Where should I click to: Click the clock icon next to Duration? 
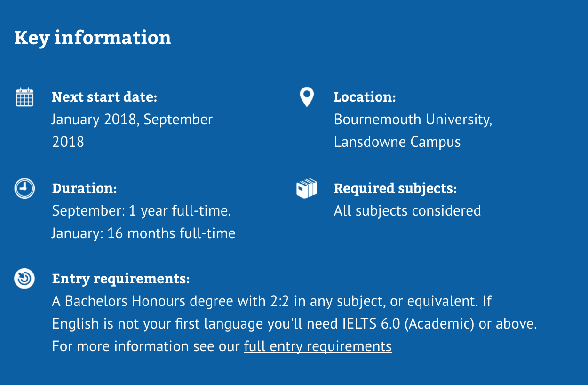(x=24, y=188)
